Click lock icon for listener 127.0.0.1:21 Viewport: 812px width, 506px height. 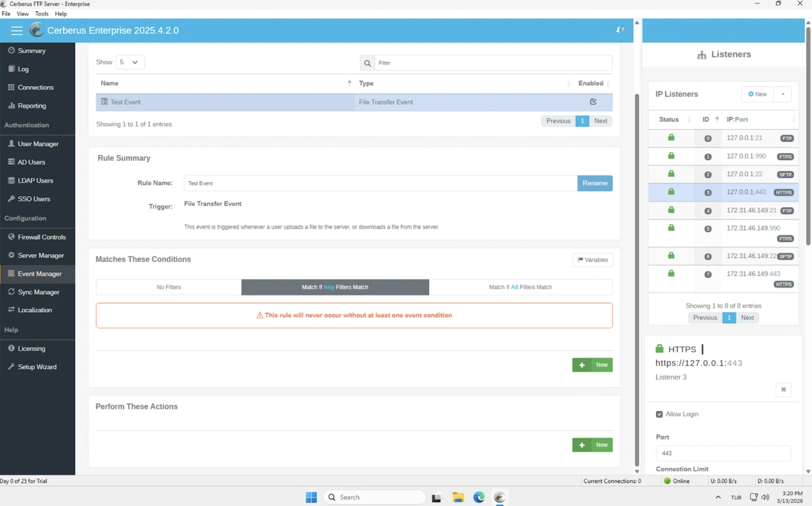(x=671, y=137)
